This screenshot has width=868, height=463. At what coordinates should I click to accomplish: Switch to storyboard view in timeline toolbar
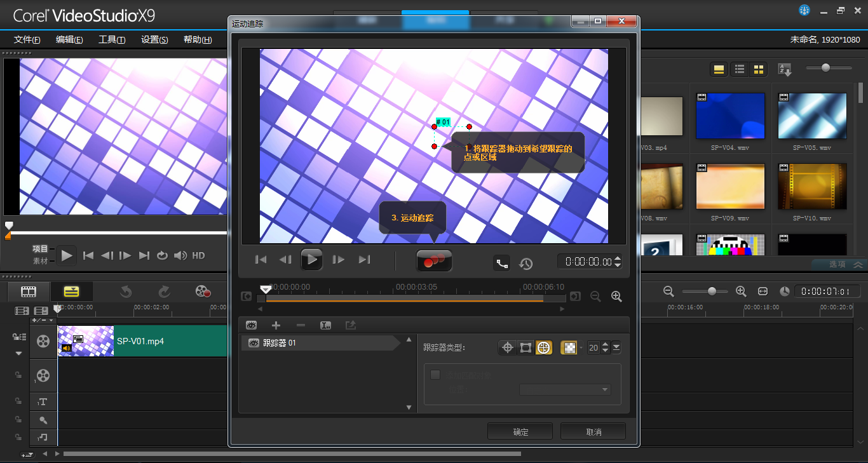click(29, 292)
